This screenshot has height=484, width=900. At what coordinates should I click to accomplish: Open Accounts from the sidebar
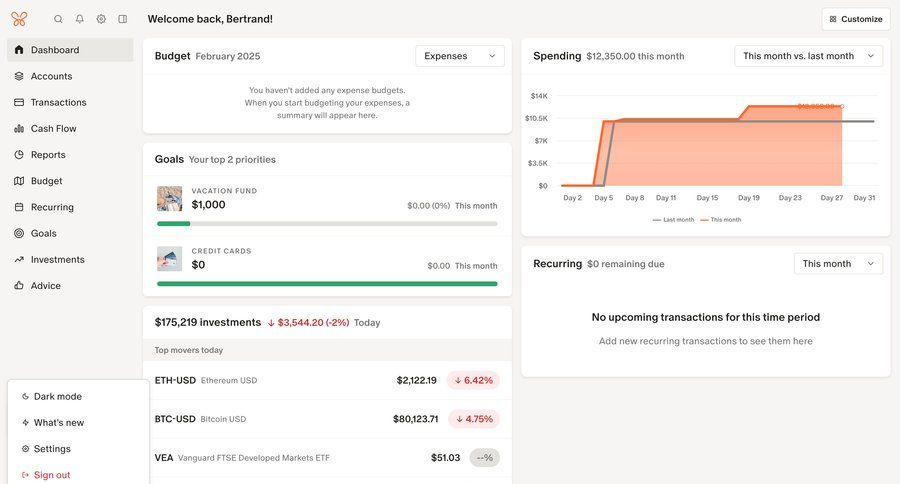coord(51,76)
